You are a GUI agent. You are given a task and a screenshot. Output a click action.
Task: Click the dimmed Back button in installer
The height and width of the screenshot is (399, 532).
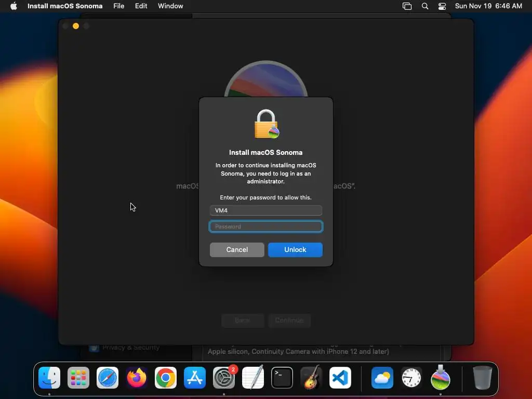point(243,320)
